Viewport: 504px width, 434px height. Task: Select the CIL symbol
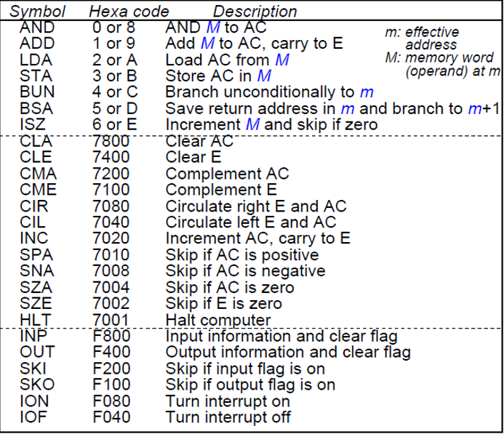(33, 222)
